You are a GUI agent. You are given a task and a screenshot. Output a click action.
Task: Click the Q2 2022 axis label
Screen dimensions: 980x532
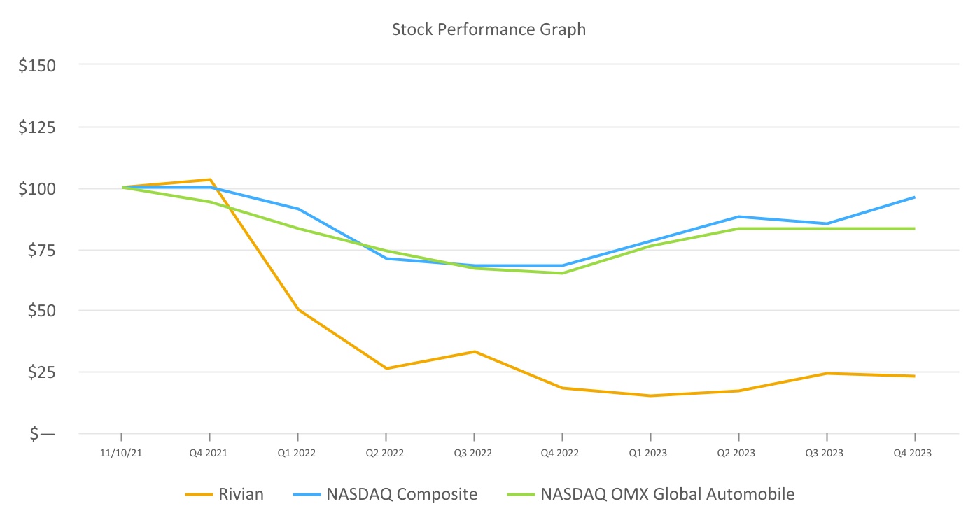386,454
